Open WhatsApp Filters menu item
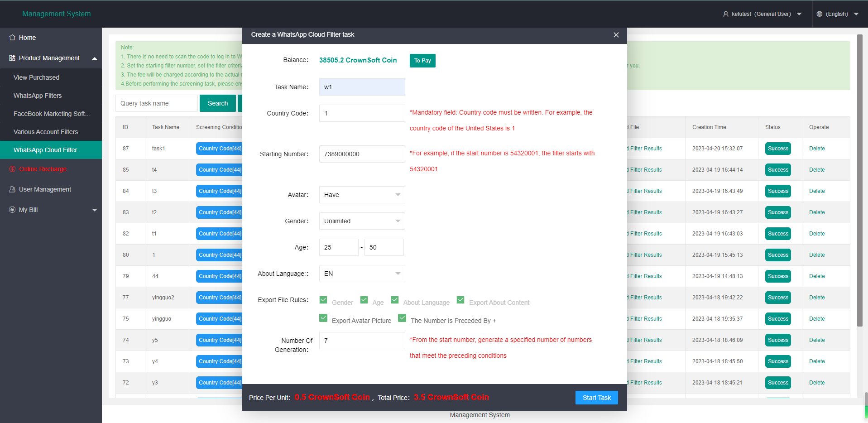Viewport: 868px width, 423px height. (x=51, y=96)
